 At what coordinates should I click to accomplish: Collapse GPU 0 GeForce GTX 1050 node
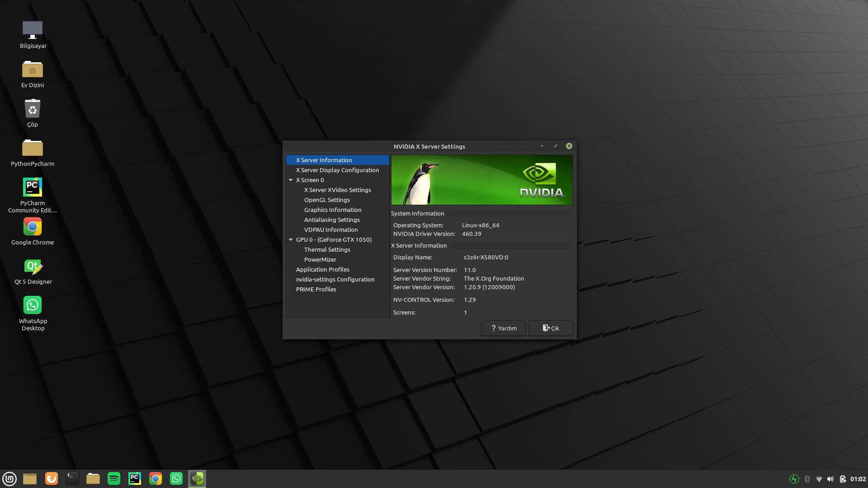pos(291,240)
